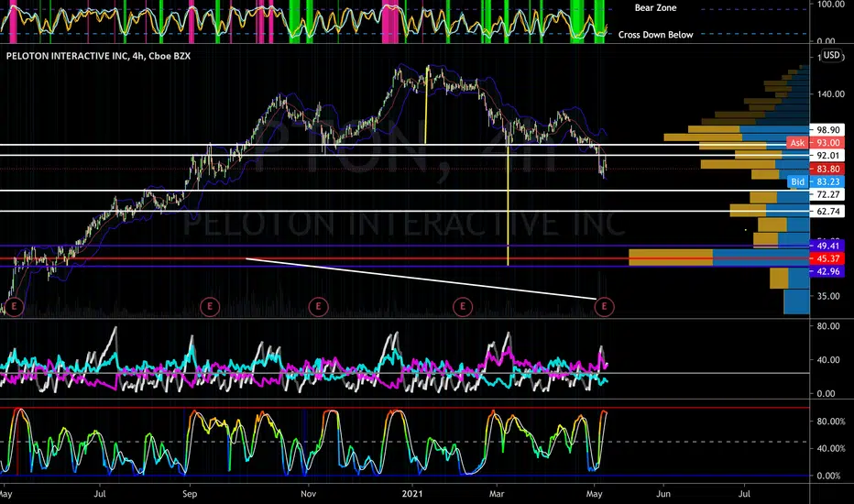Open the latest earnings E marker at trendline end
854x504 pixels.
604,307
